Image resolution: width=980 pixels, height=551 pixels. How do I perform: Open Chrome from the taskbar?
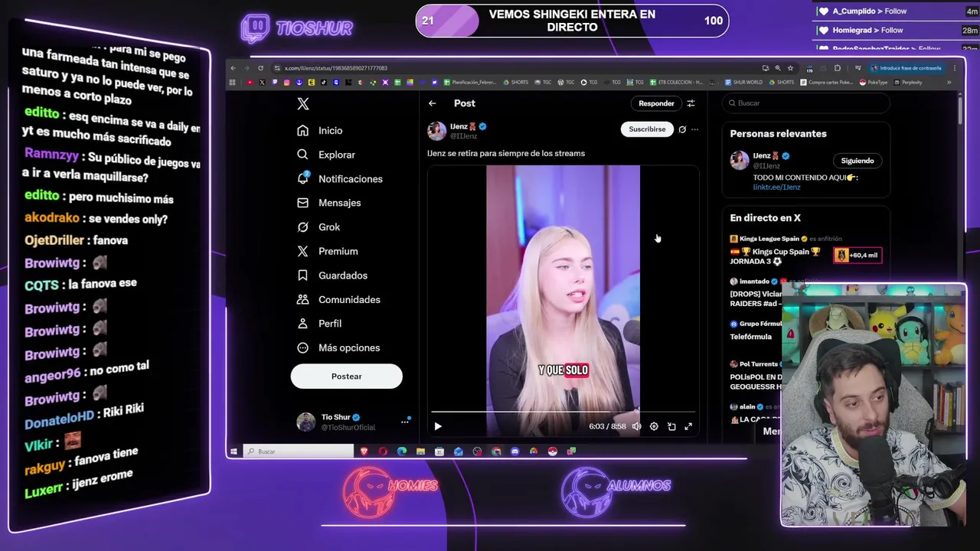pos(496,452)
